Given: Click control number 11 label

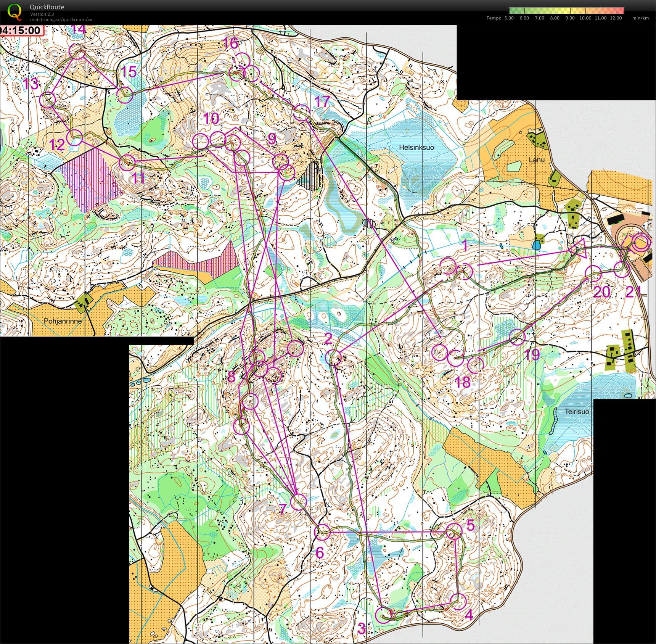Looking at the screenshot, I should (139, 178).
